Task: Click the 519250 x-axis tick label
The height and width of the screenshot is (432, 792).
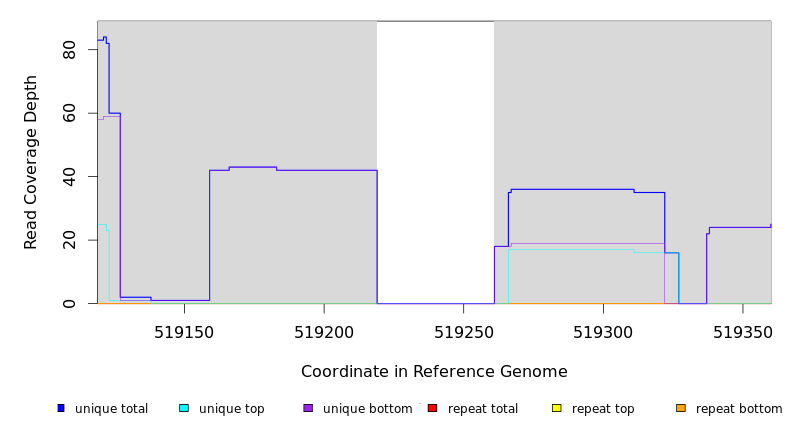Action: click(463, 331)
